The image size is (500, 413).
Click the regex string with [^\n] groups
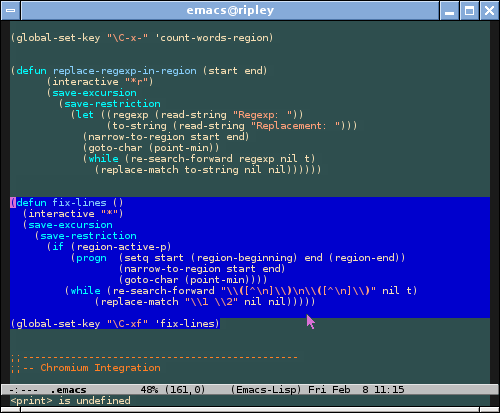298,291
